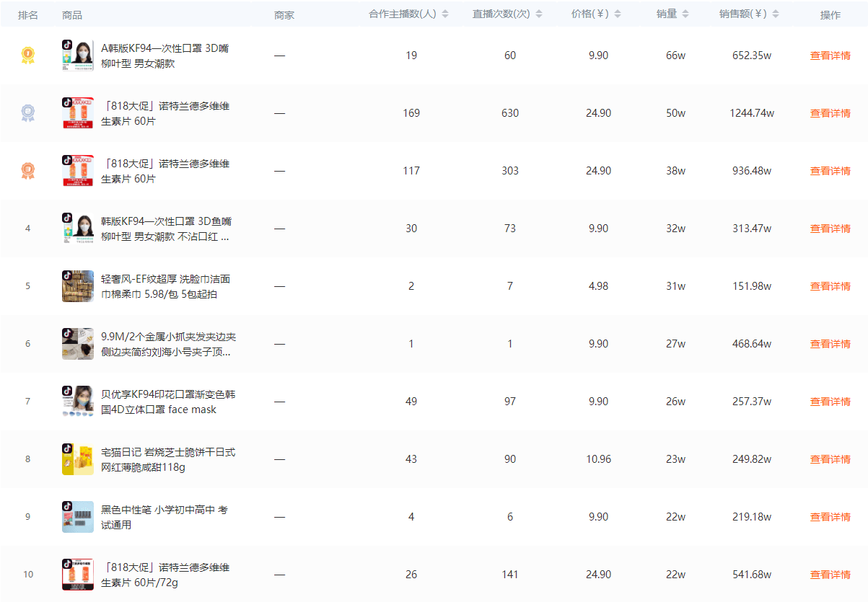Click the bronze medal rank 3 icon
Screen dimensions: 868x602
tap(27, 171)
